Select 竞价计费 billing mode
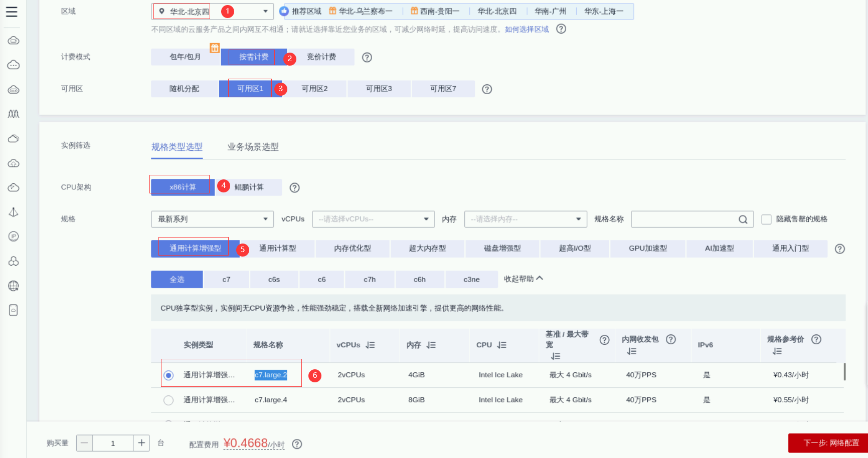This screenshot has height=458, width=868. pos(321,57)
